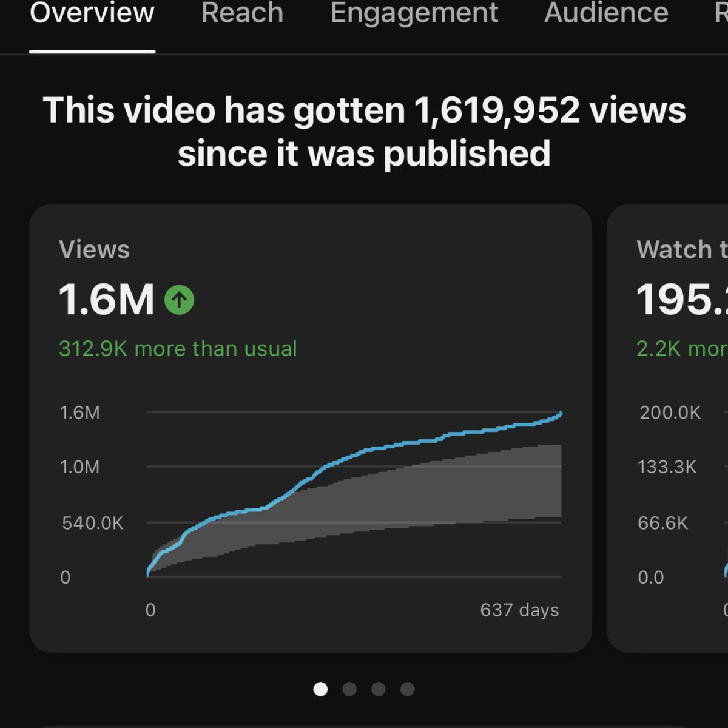Tap the '66.6K' watch time axis label
728x728 pixels.
pyautogui.click(x=662, y=523)
